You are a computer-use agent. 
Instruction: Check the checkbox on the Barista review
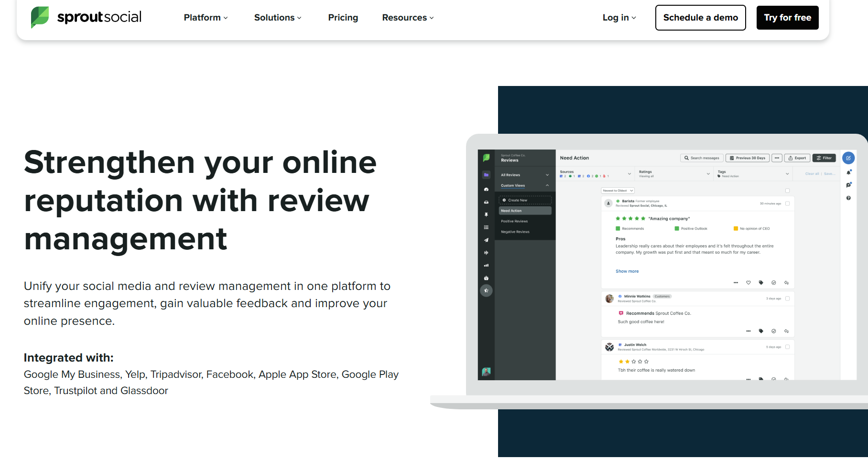787,203
